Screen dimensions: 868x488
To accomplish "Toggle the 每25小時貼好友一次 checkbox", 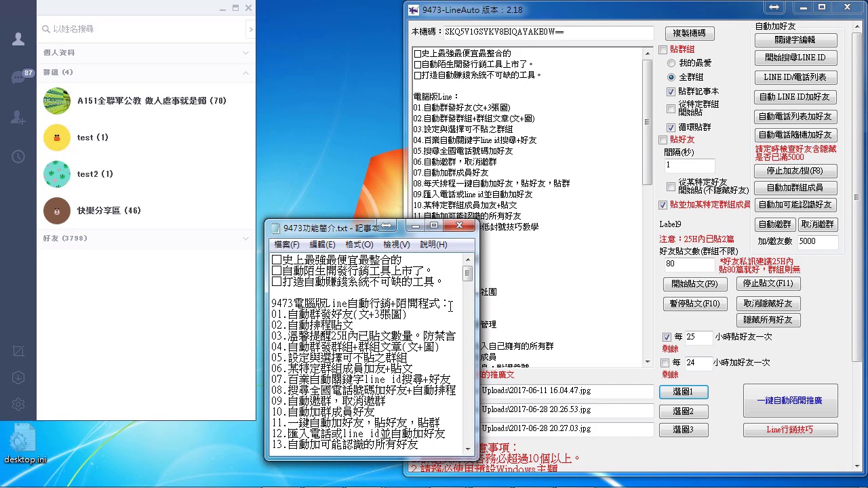I will click(667, 337).
